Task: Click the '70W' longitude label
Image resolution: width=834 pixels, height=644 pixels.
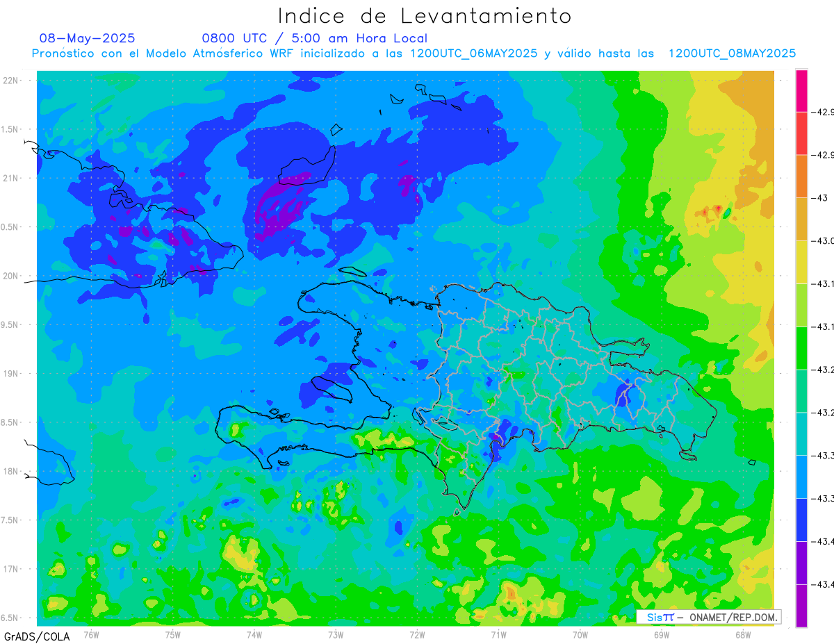Action: pyautogui.click(x=580, y=634)
